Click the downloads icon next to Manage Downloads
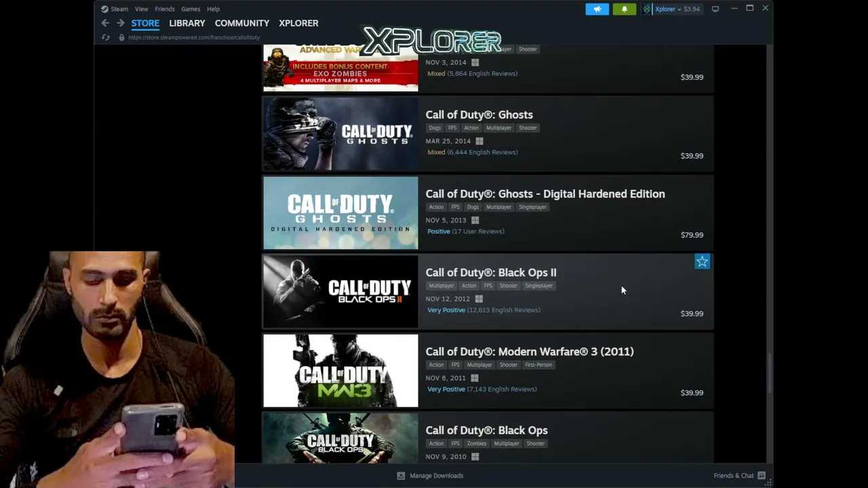The width and height of the screenshot is (868, 488). tap(401, 476)
